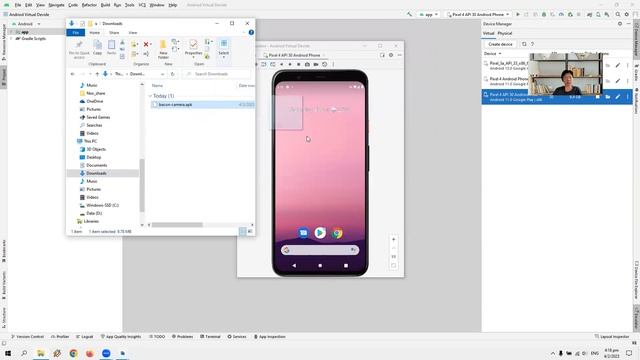Image resolution: width=640 pixels, height=360 pixels.
Task: Tap the phone's recents square button
Action: tap(346, 265)
